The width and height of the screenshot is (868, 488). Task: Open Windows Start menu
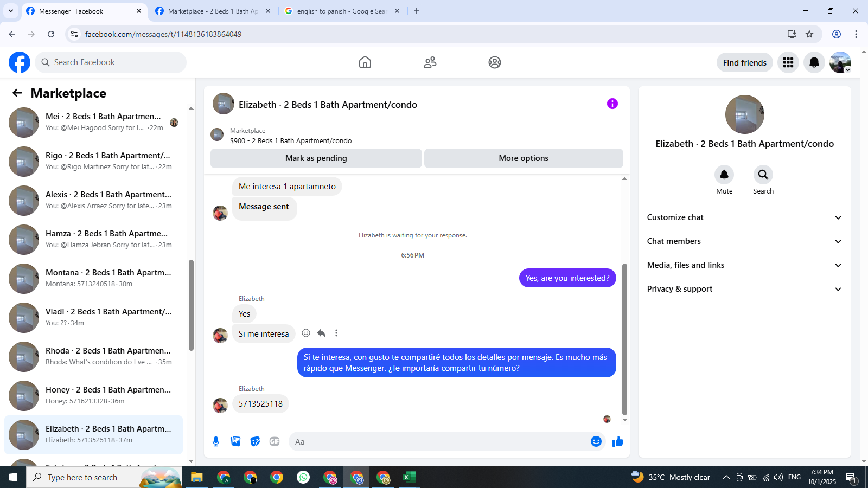(x=13, y=477)
